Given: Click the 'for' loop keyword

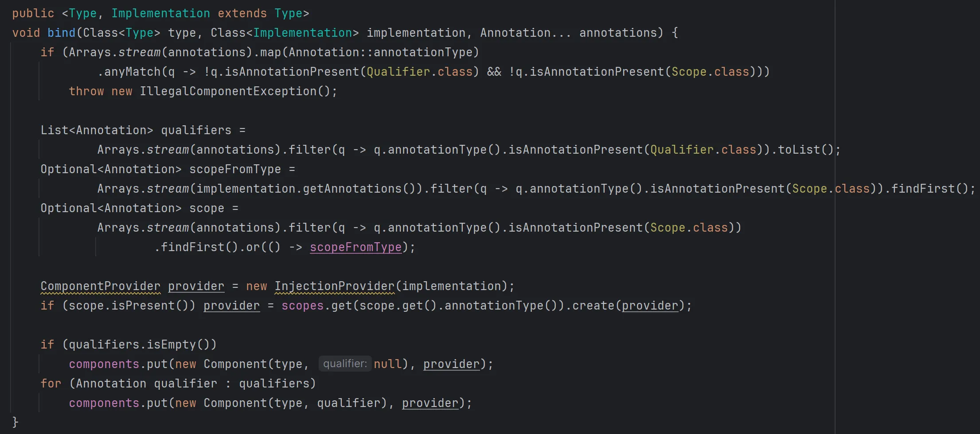Looking at the screenshot, I should point(51,384).
